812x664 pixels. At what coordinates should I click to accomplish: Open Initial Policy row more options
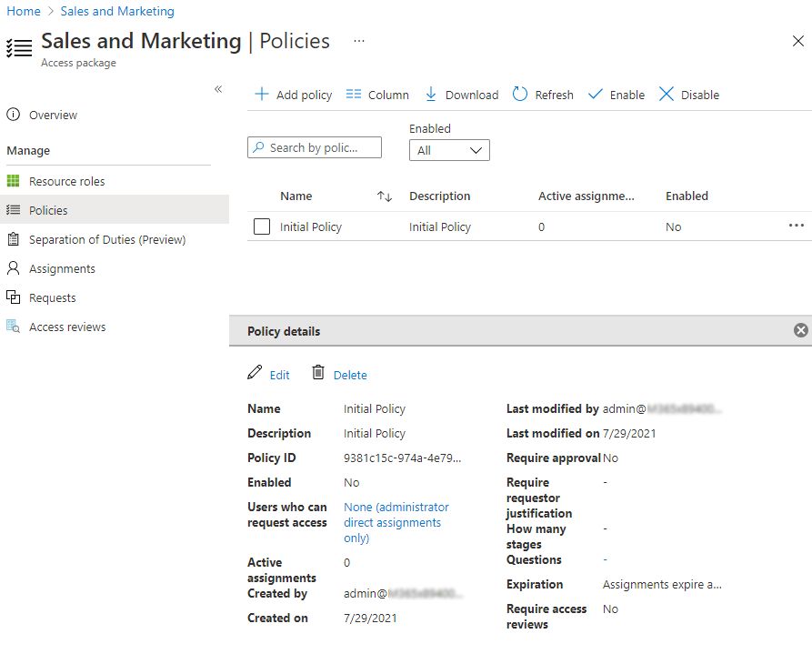coord(797,226)
